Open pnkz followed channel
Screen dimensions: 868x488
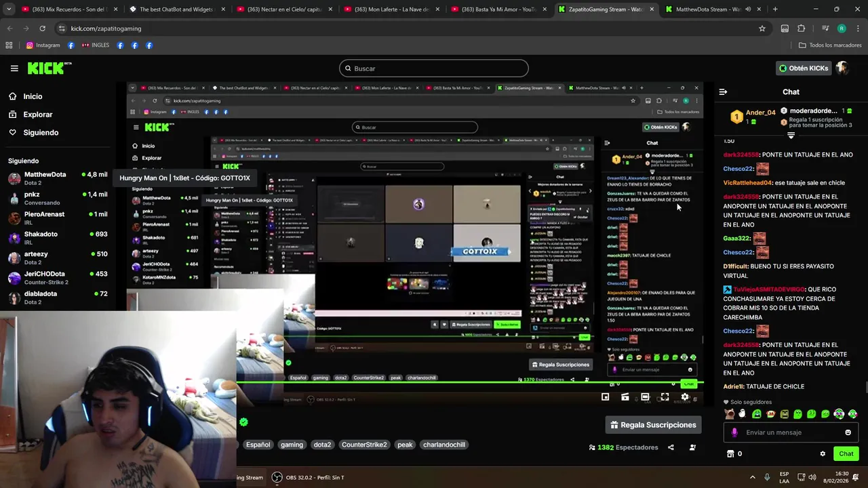click(x=58, y=198)
